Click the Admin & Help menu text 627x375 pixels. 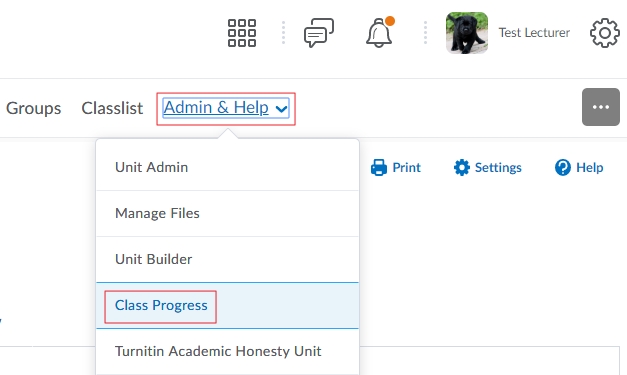(216, 107)
